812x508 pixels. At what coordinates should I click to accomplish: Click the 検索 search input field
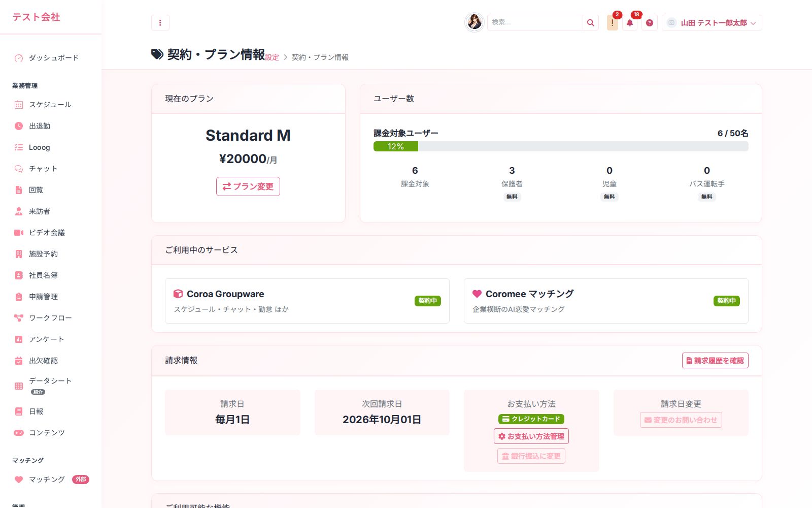(535, 23)
